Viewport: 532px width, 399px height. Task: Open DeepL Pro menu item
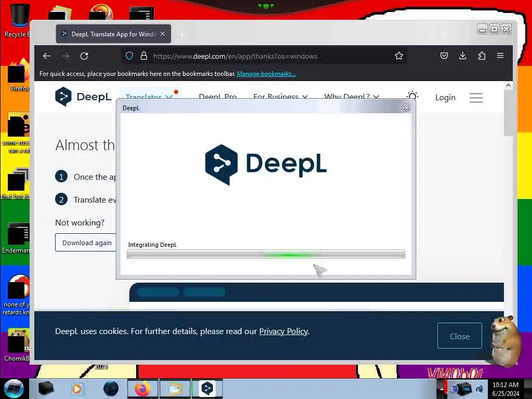point(218,97)
